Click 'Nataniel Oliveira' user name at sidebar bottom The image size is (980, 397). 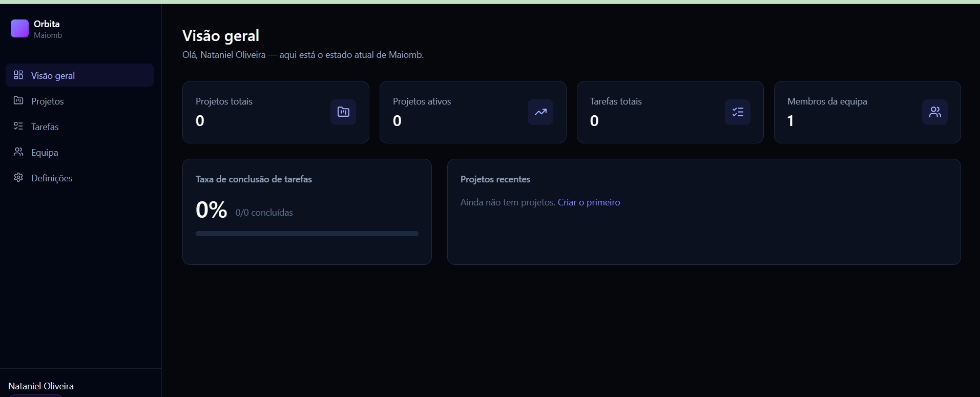click(41, 386)
